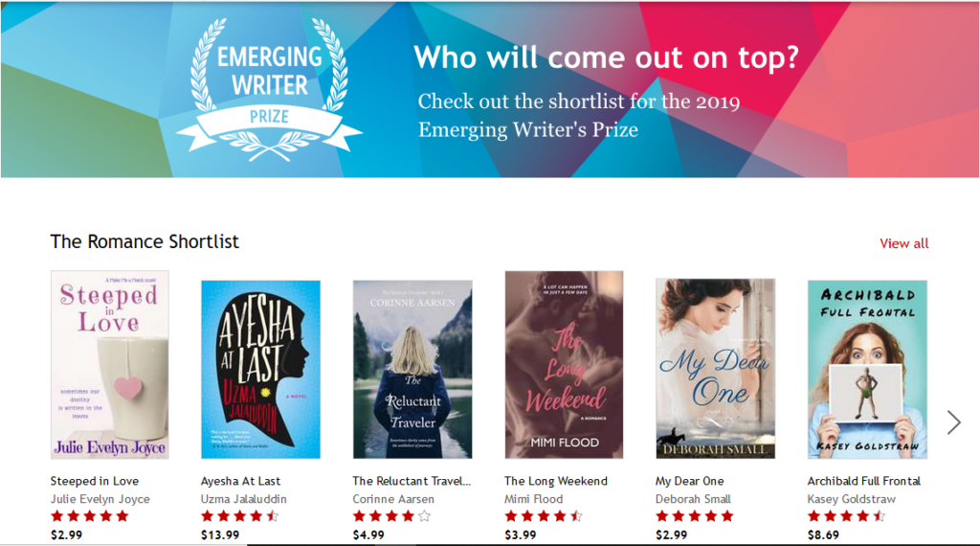The image size is (980, 546).
Task: Click the Steeped in Love title link
Action: coord(95,481)
